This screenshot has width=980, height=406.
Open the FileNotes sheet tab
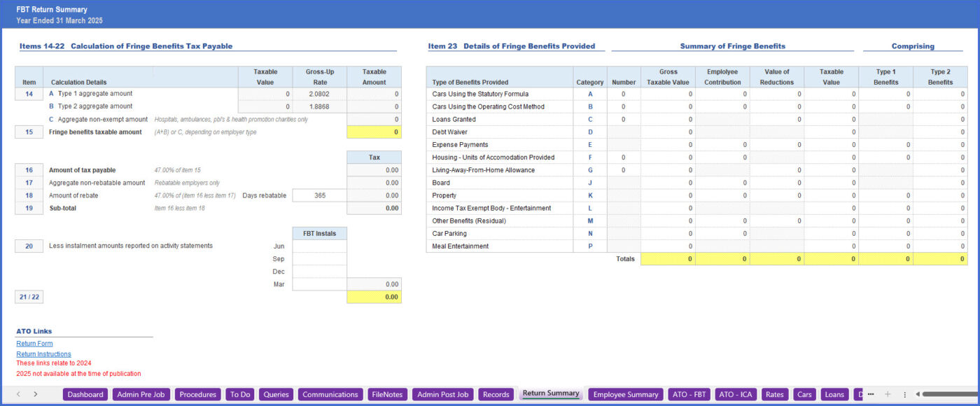(387, 394)
